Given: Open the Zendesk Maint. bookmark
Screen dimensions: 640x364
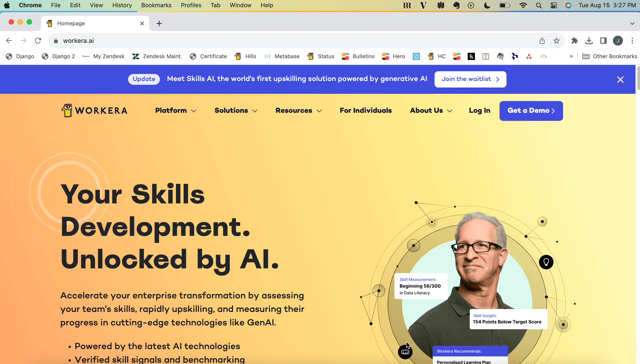Looking at the screenshot, I should tap(157, 56).
